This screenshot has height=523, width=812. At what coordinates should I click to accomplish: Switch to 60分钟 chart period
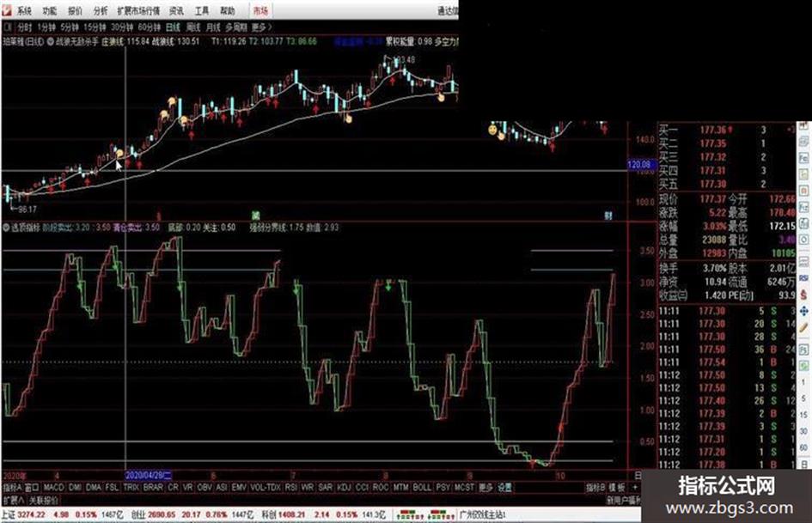coord(150,27)
